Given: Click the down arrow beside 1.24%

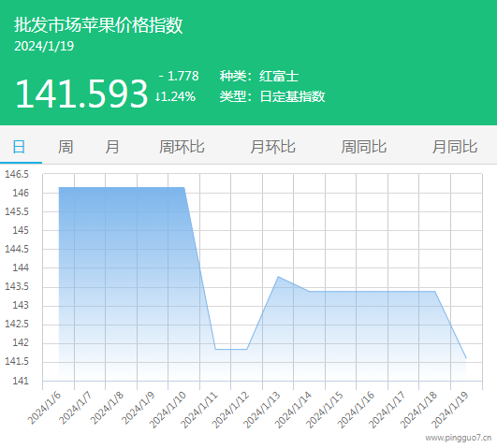Looking at the screenshot, I should 157,96.
